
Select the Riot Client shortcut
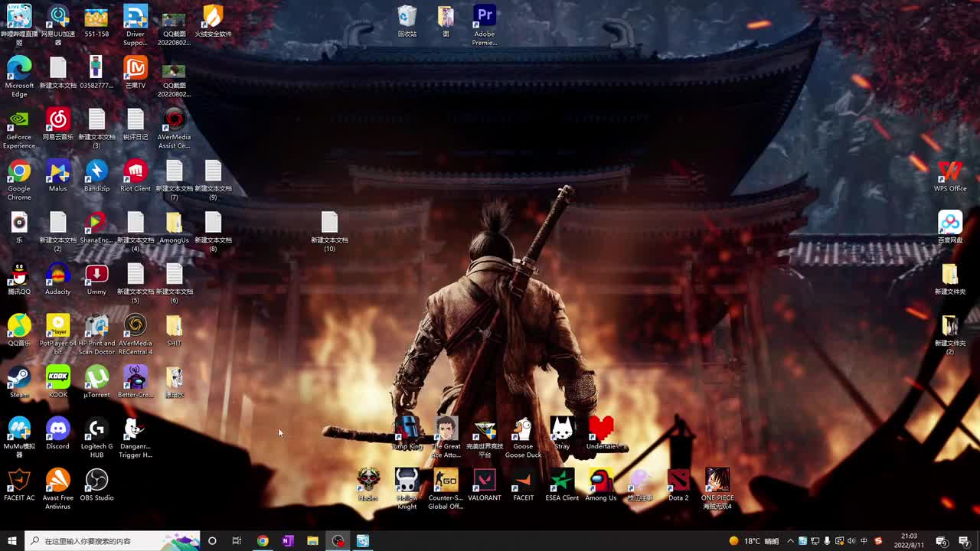(136, 176)
